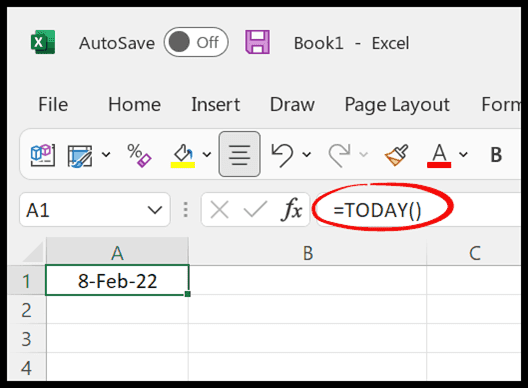
Task: Select the Format Painter brush icon
Action: click(x=397, y=155)
